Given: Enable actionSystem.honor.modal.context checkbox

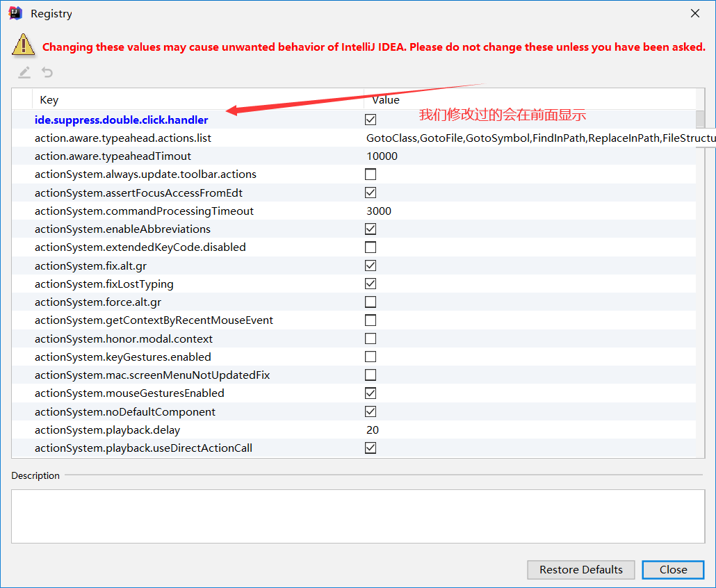Looking at the screenshot, I should click(x=371, y=338).
